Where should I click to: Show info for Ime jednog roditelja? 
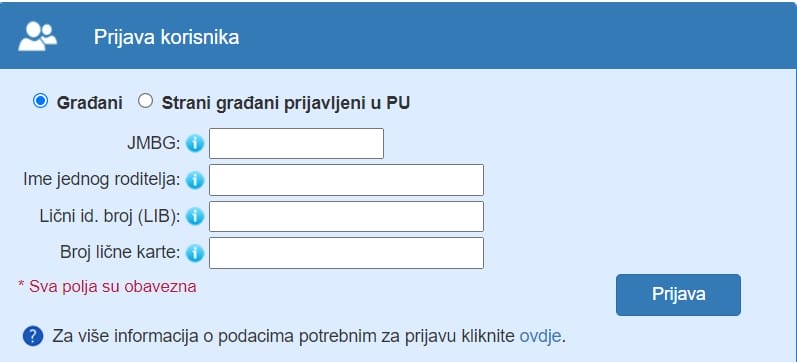[x=195, y=180]
